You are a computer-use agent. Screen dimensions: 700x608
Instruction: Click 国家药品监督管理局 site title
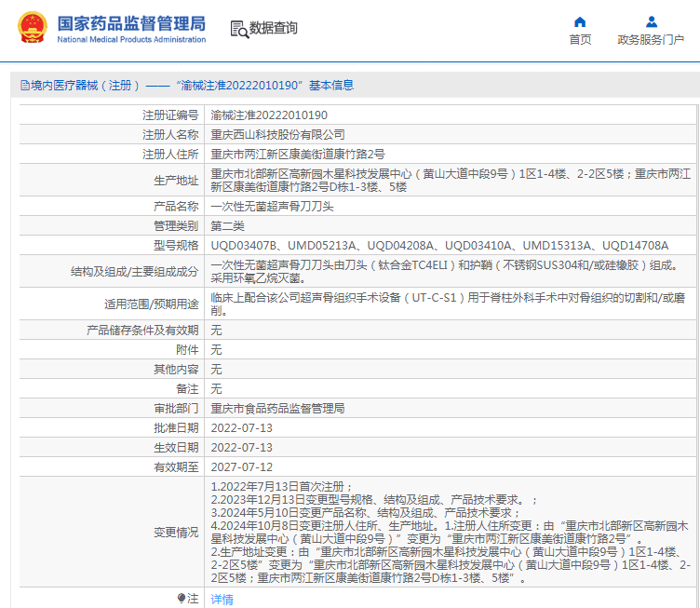[x=131, y=23]
